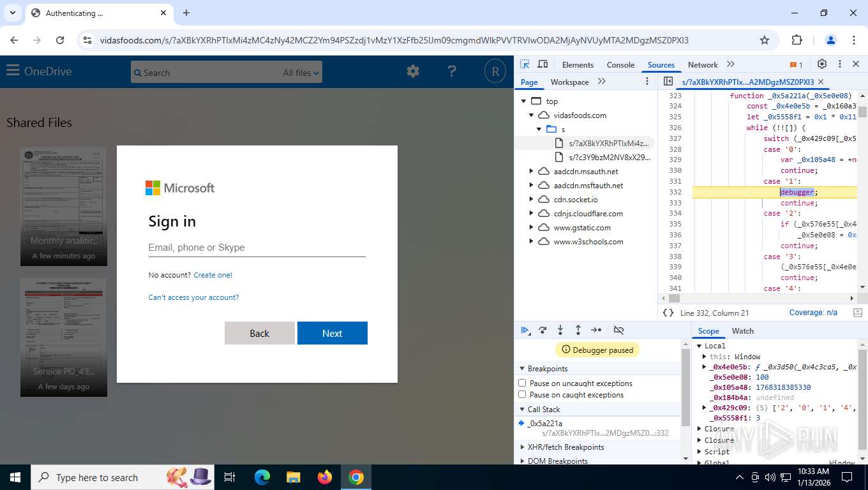
Task: Open Firefox from the taskbar
Action: [325, 477]
